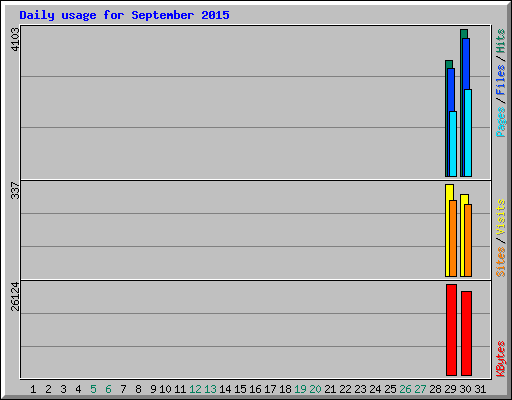
Task: Select the yellow Visits bar for day 29
Action: pos(448,230)
